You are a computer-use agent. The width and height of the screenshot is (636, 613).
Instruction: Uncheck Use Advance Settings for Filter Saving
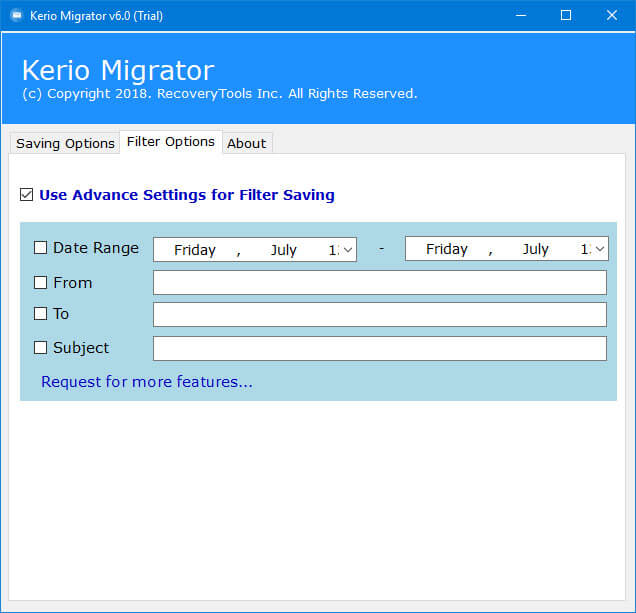tap(26, 195)
